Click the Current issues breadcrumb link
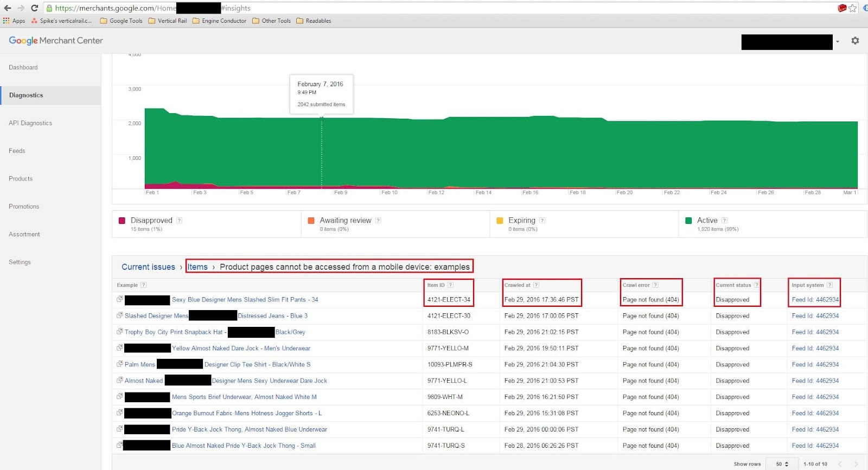This screenshot has height=470, width=868. point(148,267)
